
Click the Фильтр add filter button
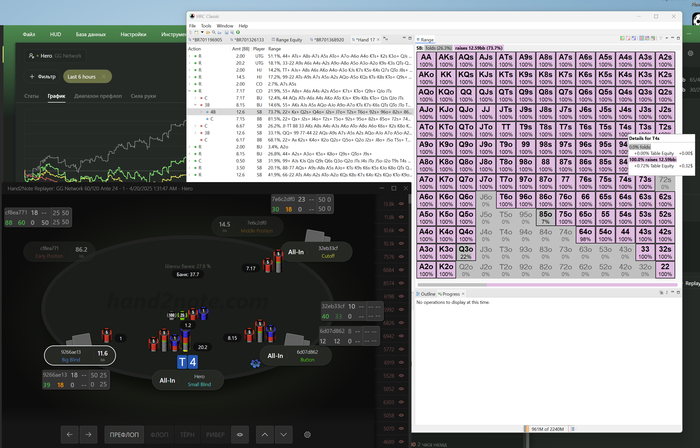coord(42,76)
